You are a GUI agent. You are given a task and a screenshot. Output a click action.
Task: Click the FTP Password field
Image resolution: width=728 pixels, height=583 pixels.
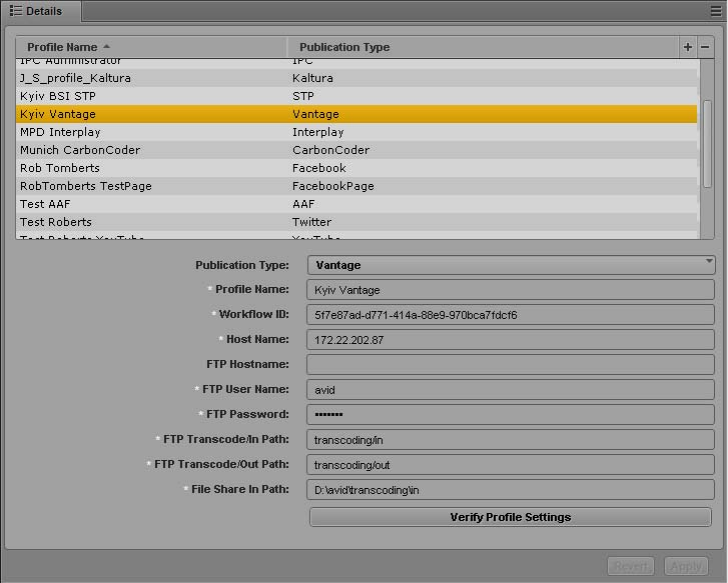[x=511, y=414]
